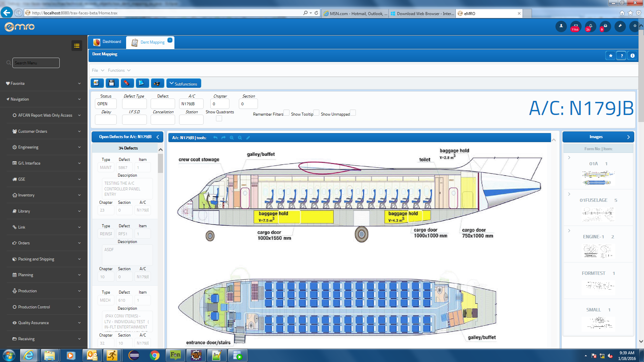Click zoom in tool on aircraft diagram
The width and height of the screenshot is (644, 362).
[x=231, y=138]
